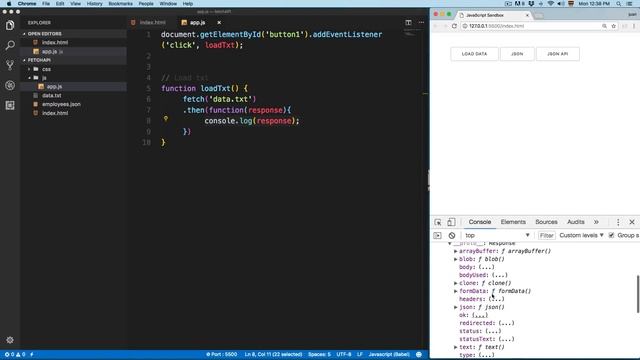The image size is (640, 360).
Task: Toggle the Group similar checkbox
Action: pos(611,235)
